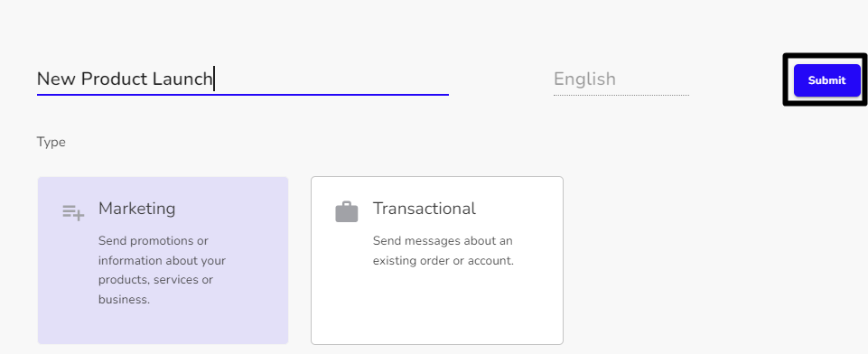
Task: Focus the New Product Launch name field
Action: click(242, 79)
